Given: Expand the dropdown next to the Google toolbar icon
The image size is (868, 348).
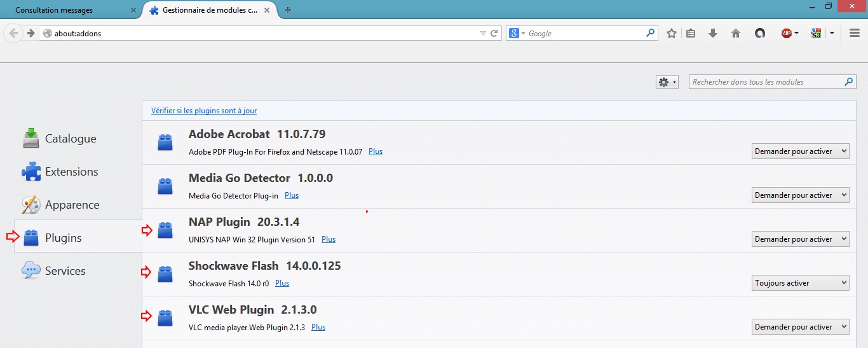Looking at the screenshot, I should point(832,33).
